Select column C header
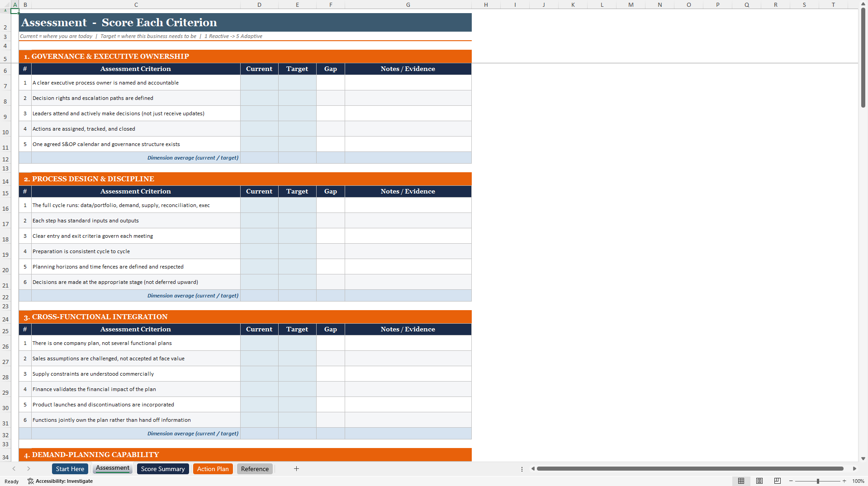The width and height of the screenshot is (868, 486). 136,5
